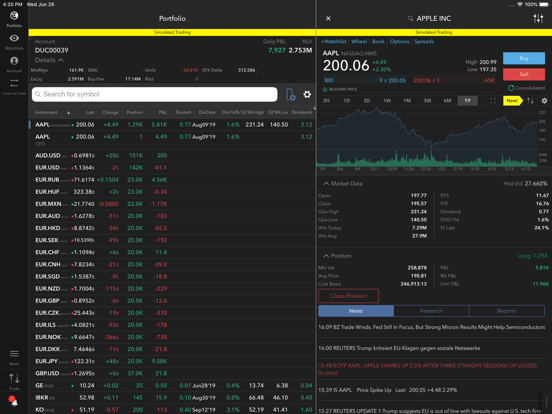
Task: Click the Close Position button
Action: [x=349, y=296]
